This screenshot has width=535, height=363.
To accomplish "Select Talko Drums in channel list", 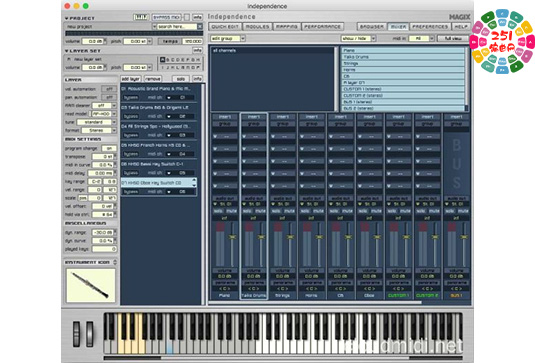I will pos(403,57).
